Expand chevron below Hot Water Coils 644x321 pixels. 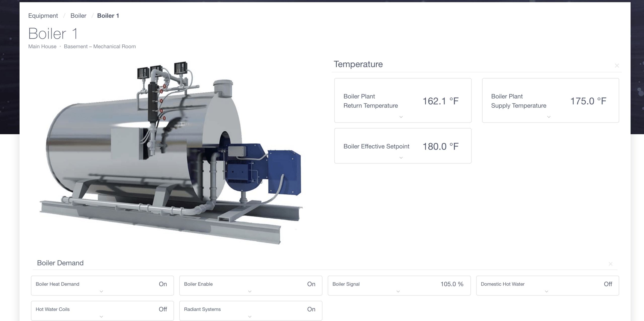101,317
